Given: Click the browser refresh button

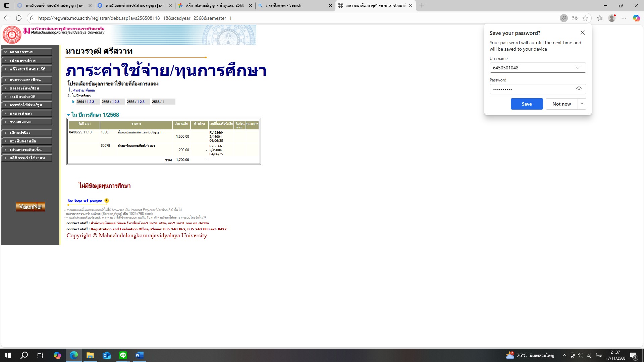Looking at the screenshot, I should (19, 18).
